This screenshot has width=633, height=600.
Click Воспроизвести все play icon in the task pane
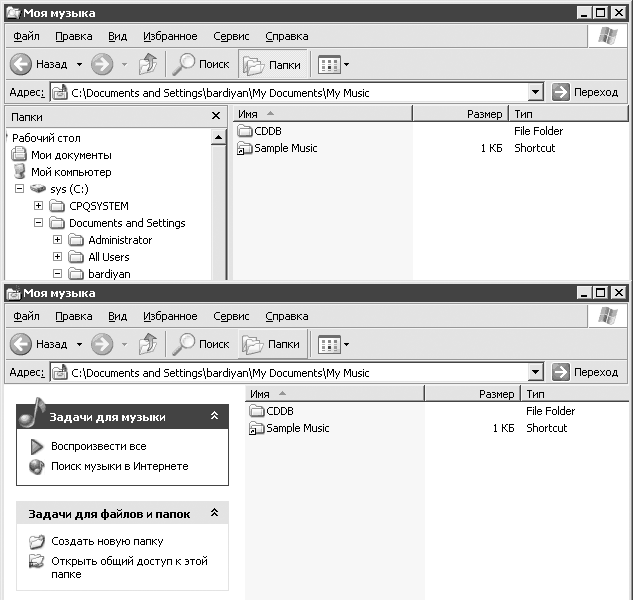[x=37, y=446]
